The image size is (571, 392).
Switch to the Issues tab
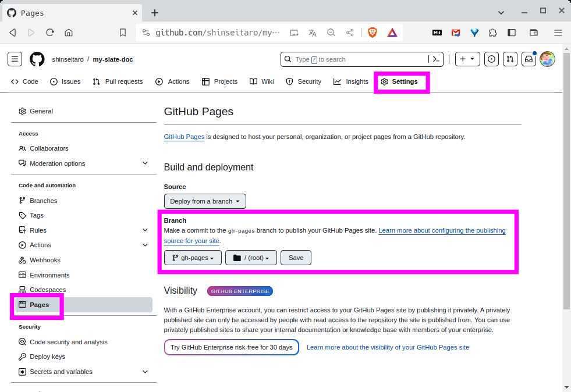[x=65, y=81]
